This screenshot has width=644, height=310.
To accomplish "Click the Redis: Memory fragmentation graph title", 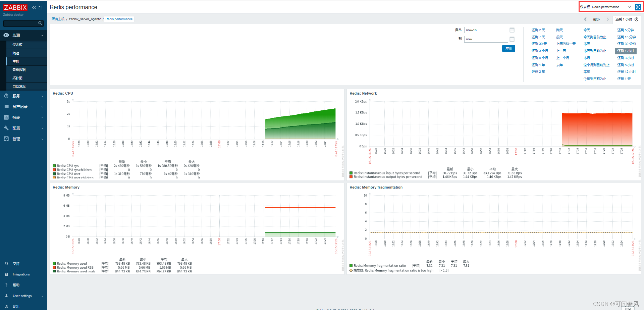I will 376,188.
